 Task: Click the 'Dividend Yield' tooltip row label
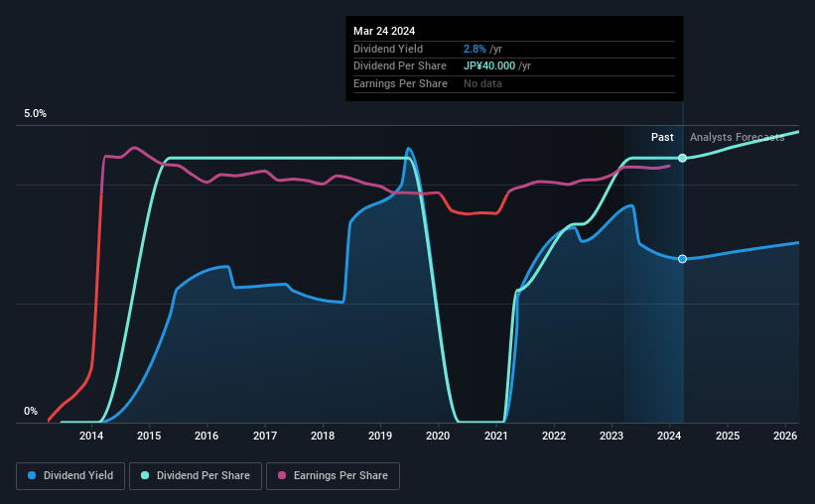388,49
